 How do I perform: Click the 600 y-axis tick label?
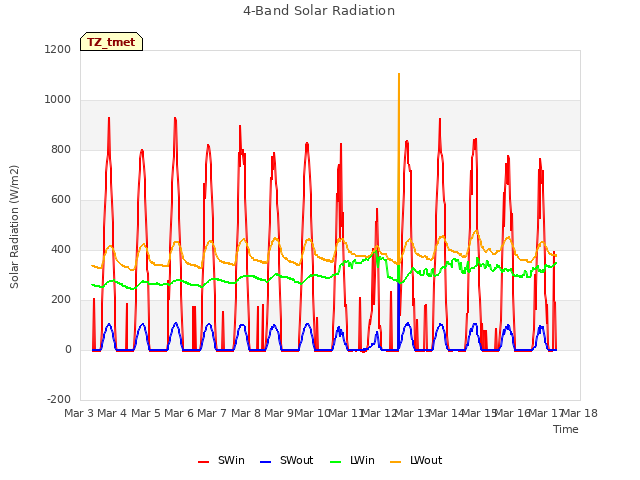pos(61,200)
